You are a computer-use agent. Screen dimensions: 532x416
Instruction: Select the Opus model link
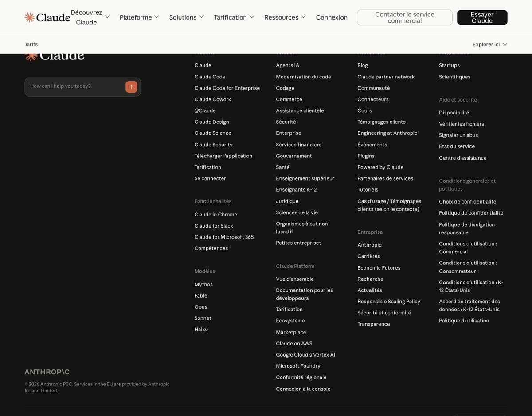(x=201, y=307)
